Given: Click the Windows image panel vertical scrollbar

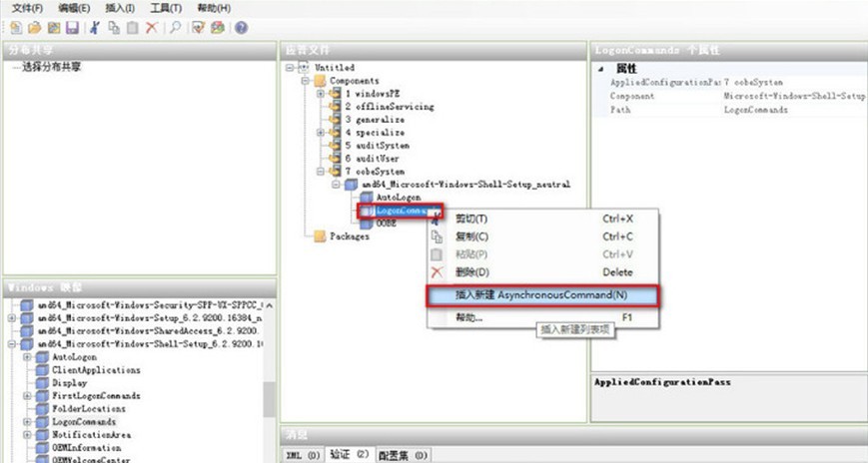Looking at the screenshot, I should pyautogui.click(x=268, y=399).
